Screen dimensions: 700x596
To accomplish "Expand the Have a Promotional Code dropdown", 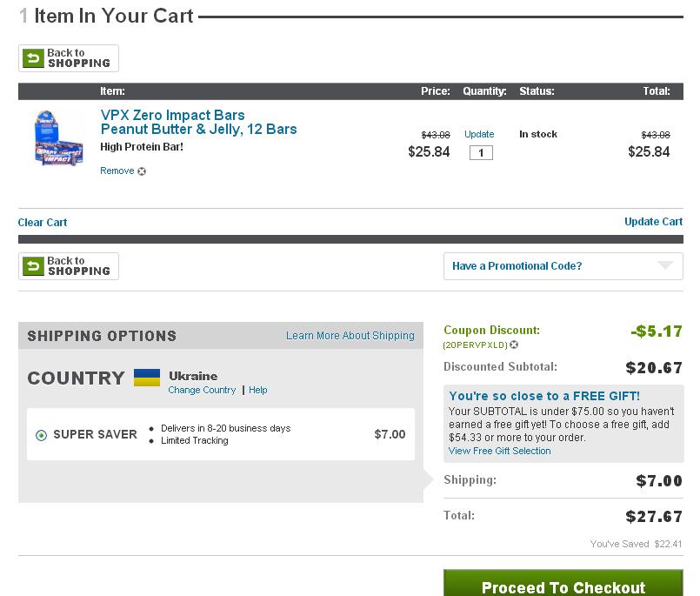I will (563, 266).
